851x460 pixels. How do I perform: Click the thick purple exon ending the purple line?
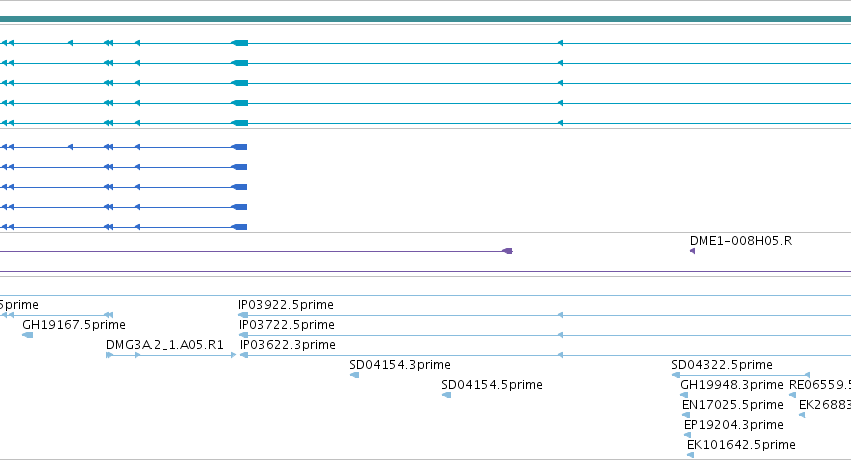(507, 251)
